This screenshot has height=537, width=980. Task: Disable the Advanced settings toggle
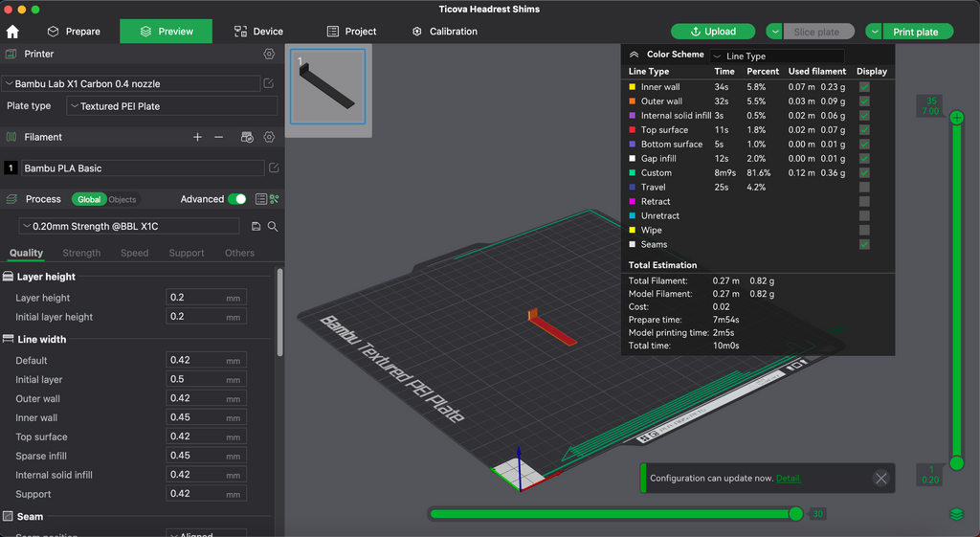point(237,199)
